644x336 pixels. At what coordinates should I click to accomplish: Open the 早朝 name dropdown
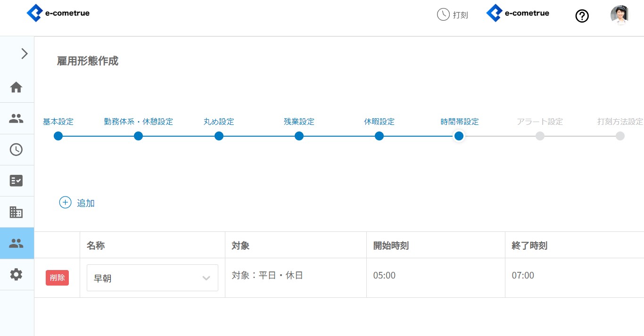point(152,278)
